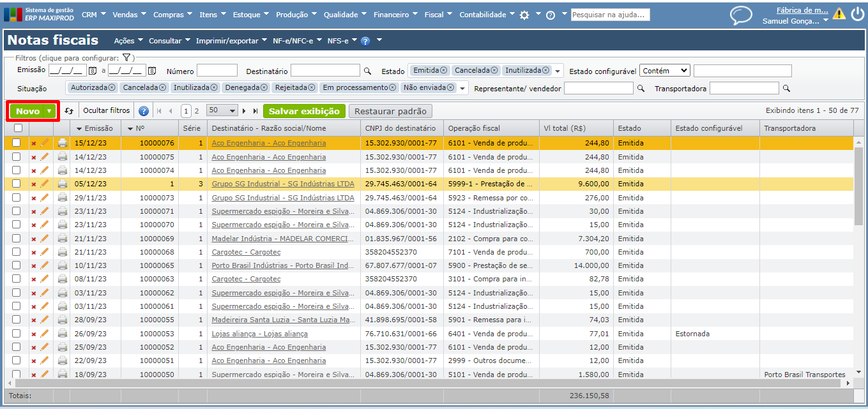Check the box for invoice 10000076
Viewport: 868px width, 409px height.
point(17,143)
